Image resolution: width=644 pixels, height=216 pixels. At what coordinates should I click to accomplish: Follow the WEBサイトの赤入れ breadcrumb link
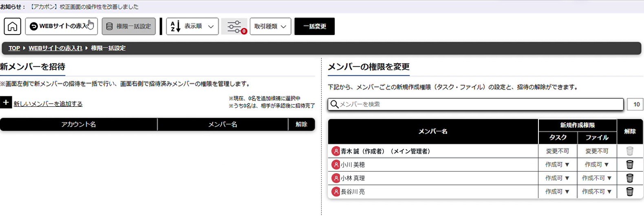[55, 48]
